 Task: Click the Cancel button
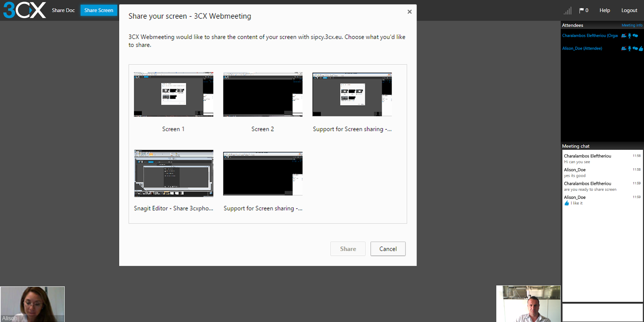pos(388,249)
